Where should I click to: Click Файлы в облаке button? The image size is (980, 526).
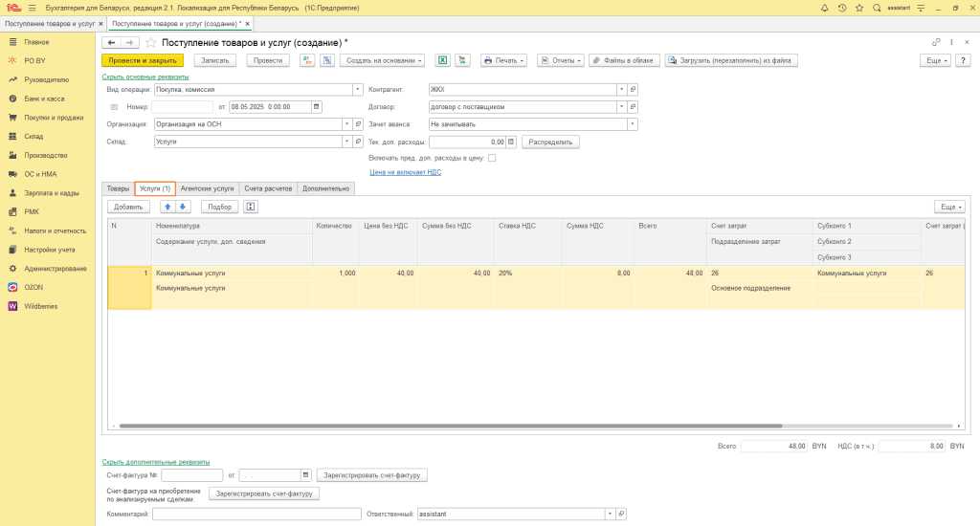tap(624, 60)
